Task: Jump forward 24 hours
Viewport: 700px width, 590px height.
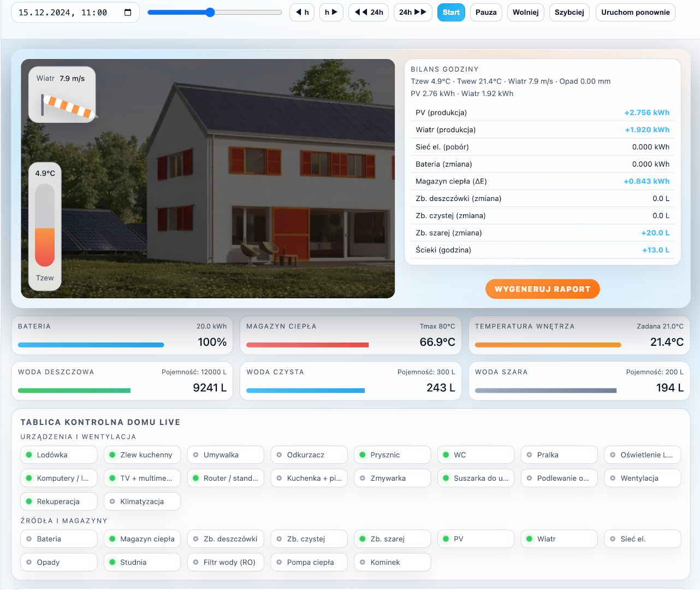Action: pos(412,12)
